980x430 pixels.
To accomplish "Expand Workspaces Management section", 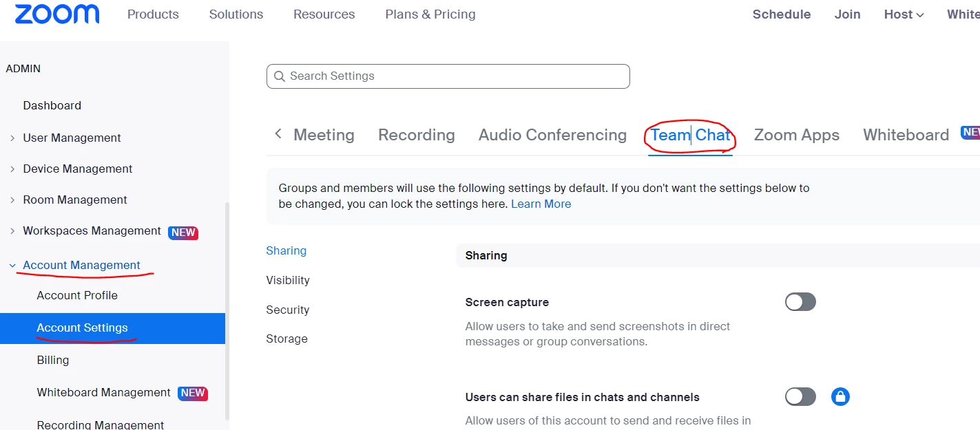I will click(12, 231).
